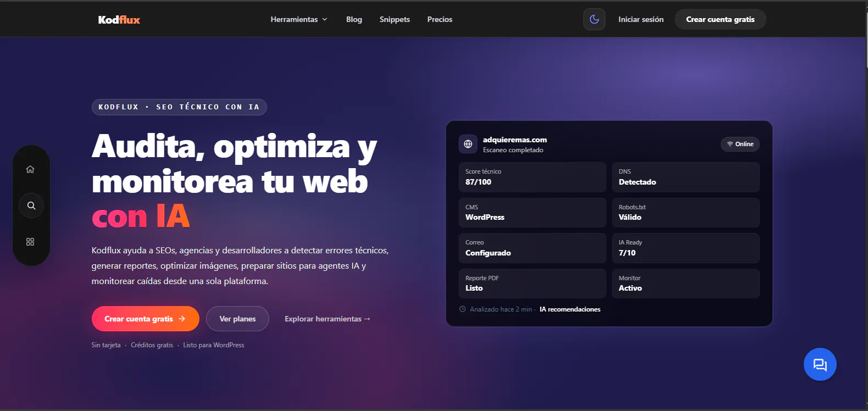
Task: Select the Correo Configurado card
Action: (532, 248)
